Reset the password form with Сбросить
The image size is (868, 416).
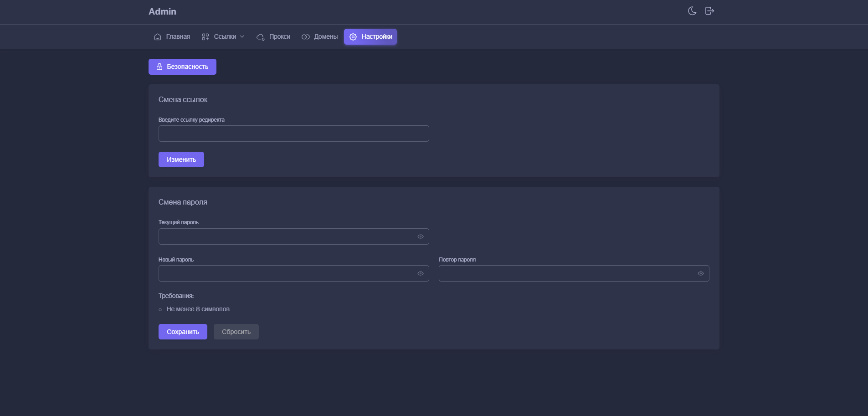tap(236, 332)
